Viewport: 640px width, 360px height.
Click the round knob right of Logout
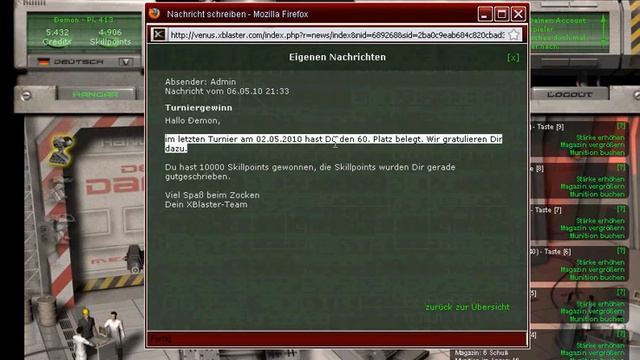[x=636, y=96]
